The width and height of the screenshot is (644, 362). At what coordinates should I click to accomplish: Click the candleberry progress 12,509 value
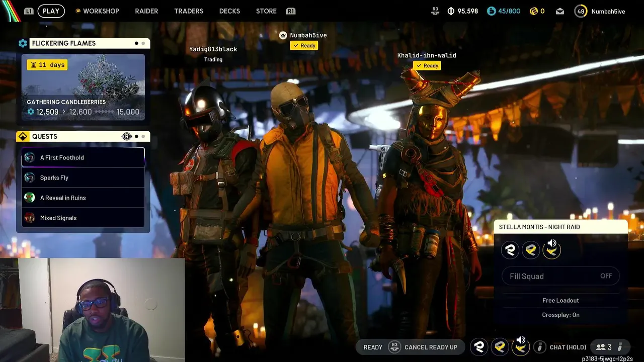coord(47,112)
